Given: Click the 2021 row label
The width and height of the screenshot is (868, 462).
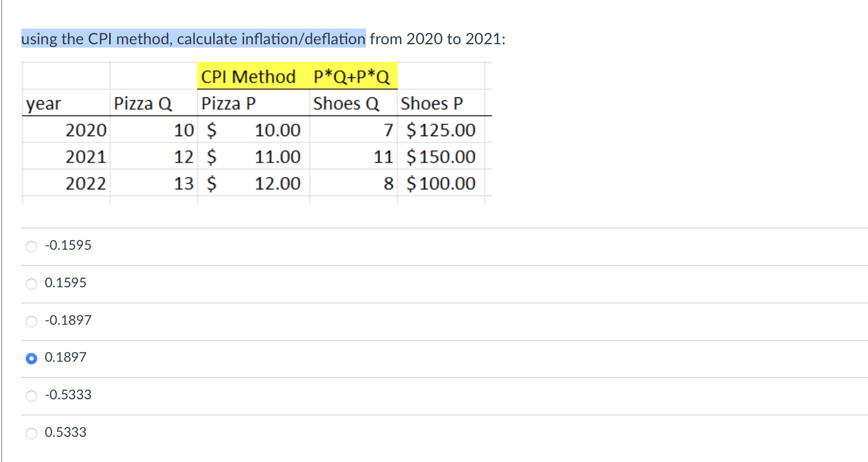Looking at the screenshot, I should click(86, 157).
